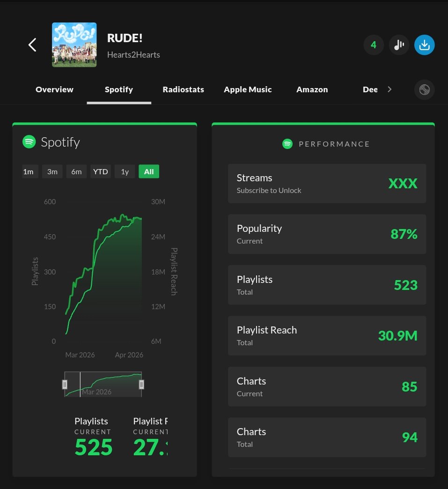Click the mini chart navigator preview
This screenshot has width=448, height=489.
pyautogui.click(x=103, y=384)
